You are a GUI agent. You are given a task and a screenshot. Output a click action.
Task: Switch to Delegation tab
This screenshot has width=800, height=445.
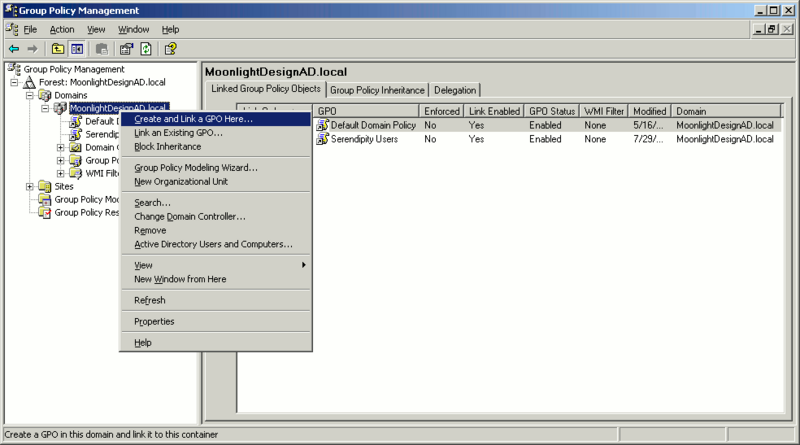click(x=455, y=90)
